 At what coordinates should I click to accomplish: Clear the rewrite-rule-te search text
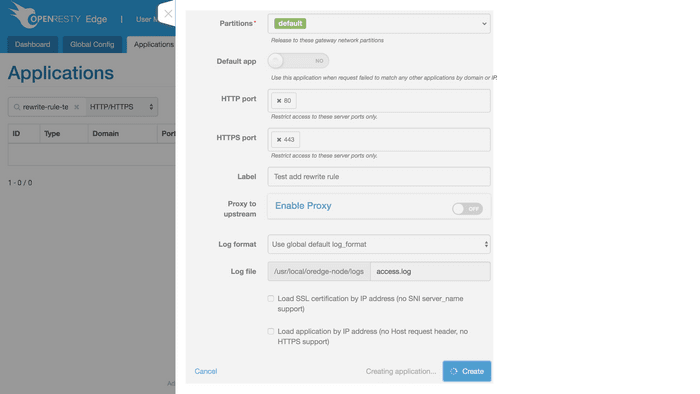point(76,107)
